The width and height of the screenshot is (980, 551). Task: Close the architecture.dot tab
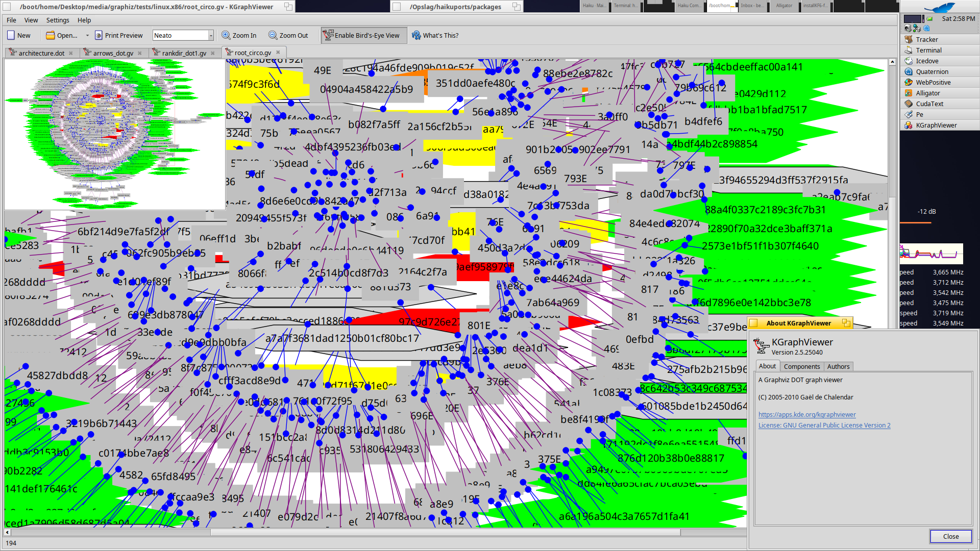(71, 53)
